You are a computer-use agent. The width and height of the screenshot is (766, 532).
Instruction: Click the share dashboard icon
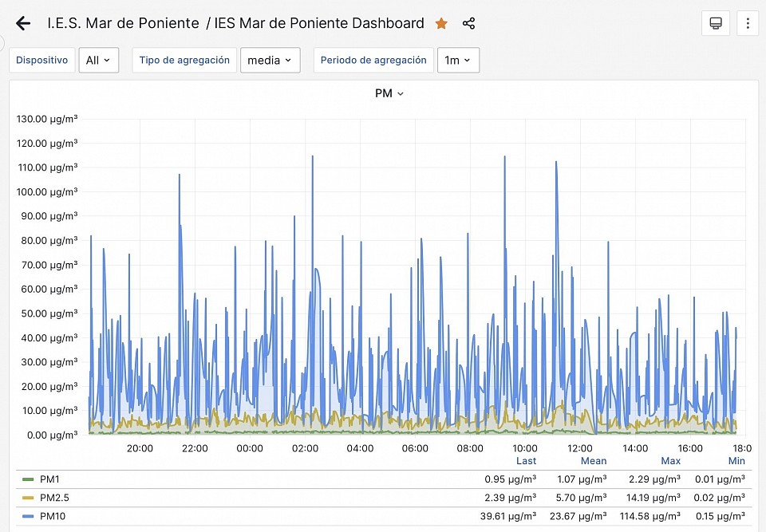click(x=468, y=24)
